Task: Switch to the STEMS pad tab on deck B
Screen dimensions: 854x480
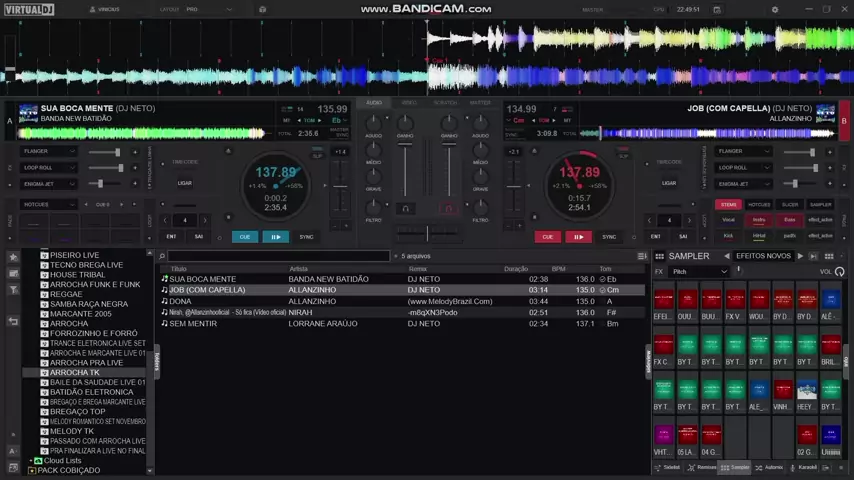Action: coord(729,204)
